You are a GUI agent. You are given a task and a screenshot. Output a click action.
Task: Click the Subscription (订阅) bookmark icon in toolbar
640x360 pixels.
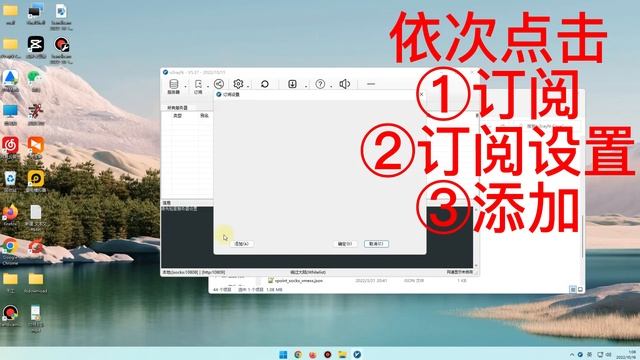198,84
